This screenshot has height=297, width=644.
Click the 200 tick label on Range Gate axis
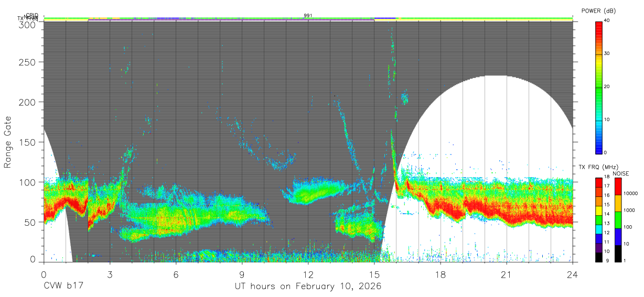(x=27, y=102)
